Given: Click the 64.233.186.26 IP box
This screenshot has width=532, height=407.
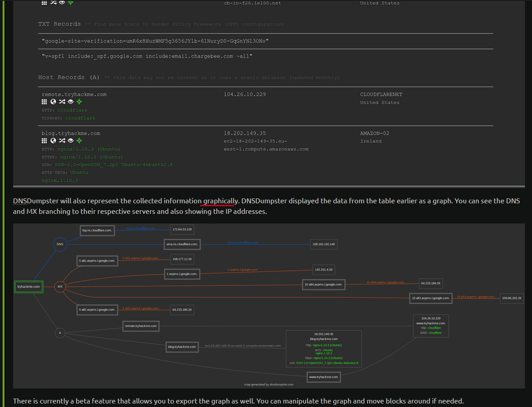Looking at the screenshot, I should coord(182,310).
